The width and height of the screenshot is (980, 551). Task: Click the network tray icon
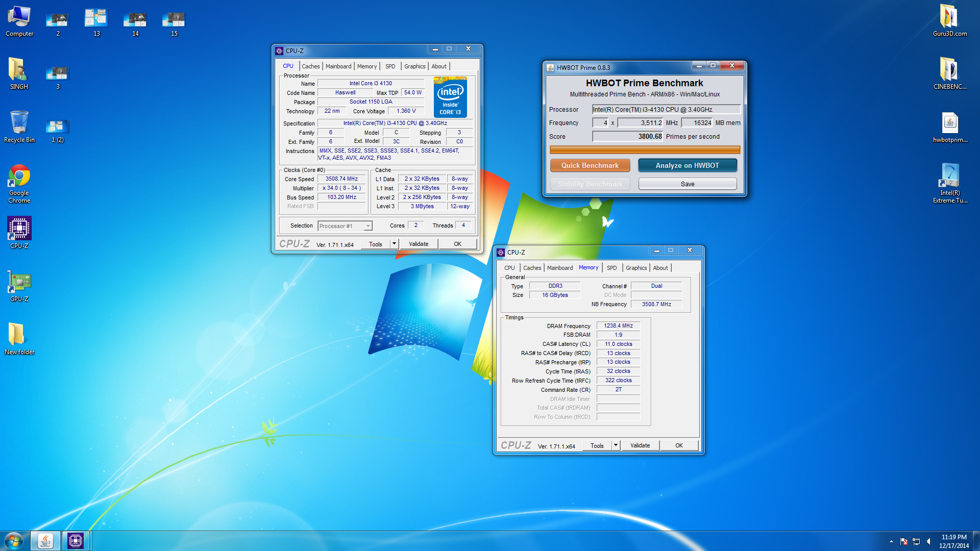(x=916, y=541)
